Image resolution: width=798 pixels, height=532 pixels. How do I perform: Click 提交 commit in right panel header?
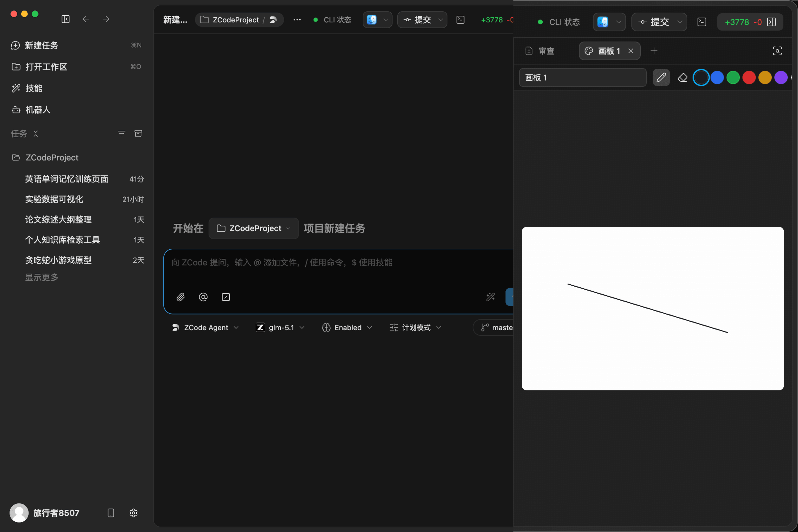(x=659, y=22)
